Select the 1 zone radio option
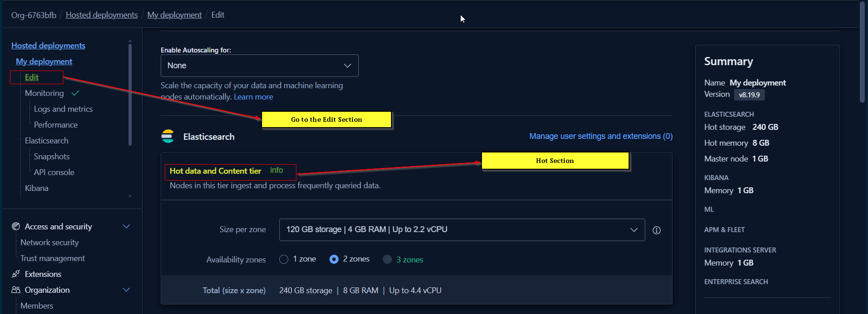868x314 pixels. point(284,259)
